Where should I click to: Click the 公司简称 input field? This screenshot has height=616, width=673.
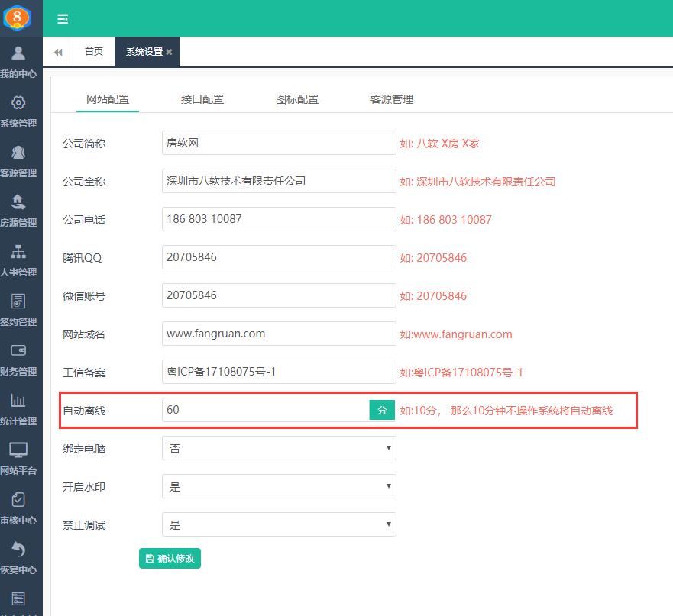[279, 143]
